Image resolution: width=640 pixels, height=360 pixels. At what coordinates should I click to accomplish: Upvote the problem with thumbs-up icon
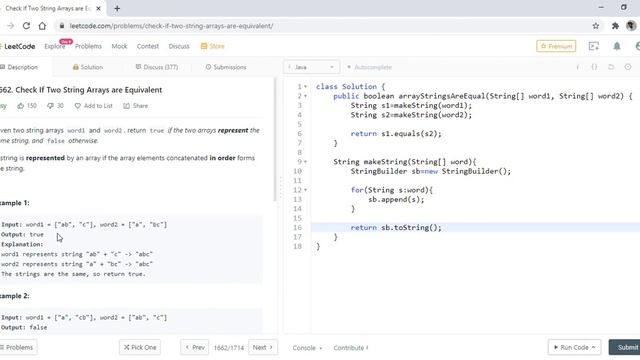tap(20, 106)
